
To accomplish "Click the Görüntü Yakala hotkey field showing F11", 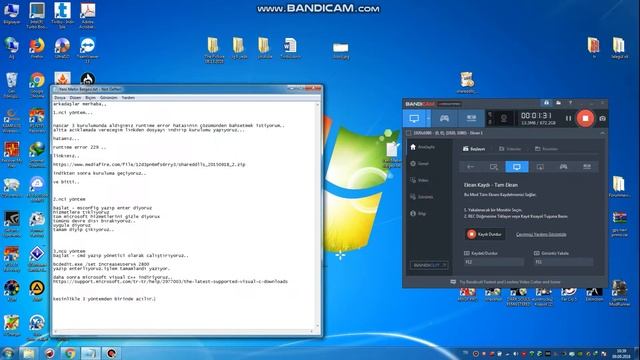I will pyautogui.click(x=563, y=262).
